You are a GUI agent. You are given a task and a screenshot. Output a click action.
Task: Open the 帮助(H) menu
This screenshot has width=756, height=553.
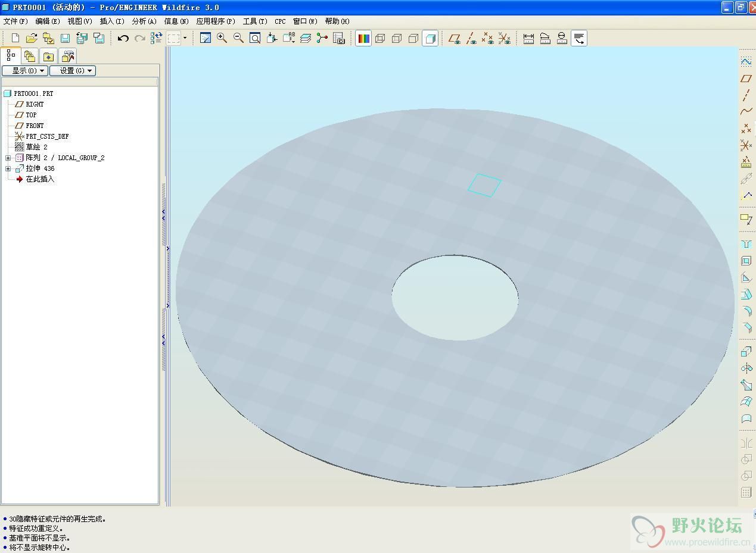pos(337,21)
